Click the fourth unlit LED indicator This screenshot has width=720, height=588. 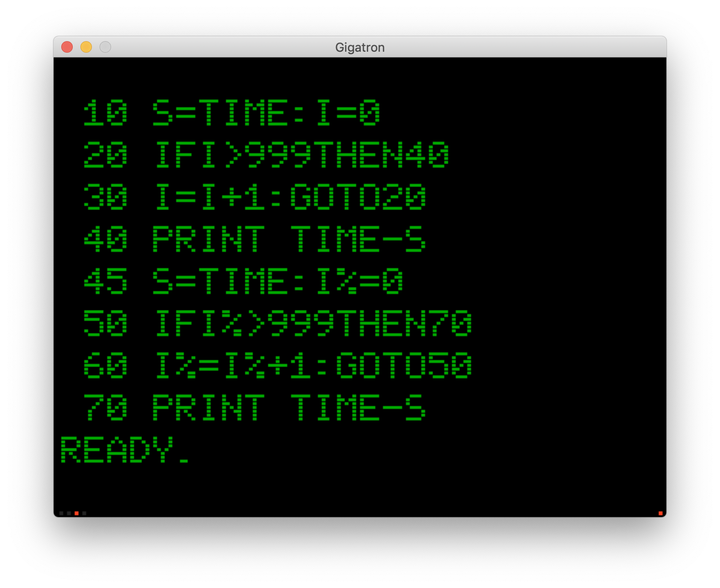84,513
